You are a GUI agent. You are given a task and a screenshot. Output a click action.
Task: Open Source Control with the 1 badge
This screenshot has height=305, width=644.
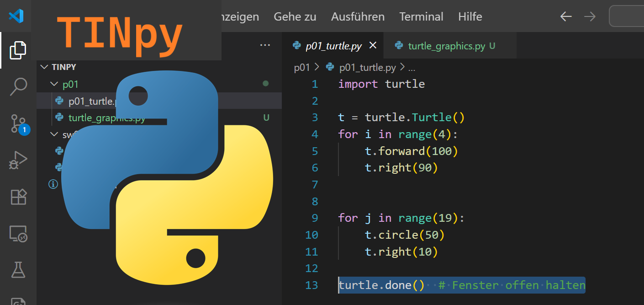click(19, 124)
